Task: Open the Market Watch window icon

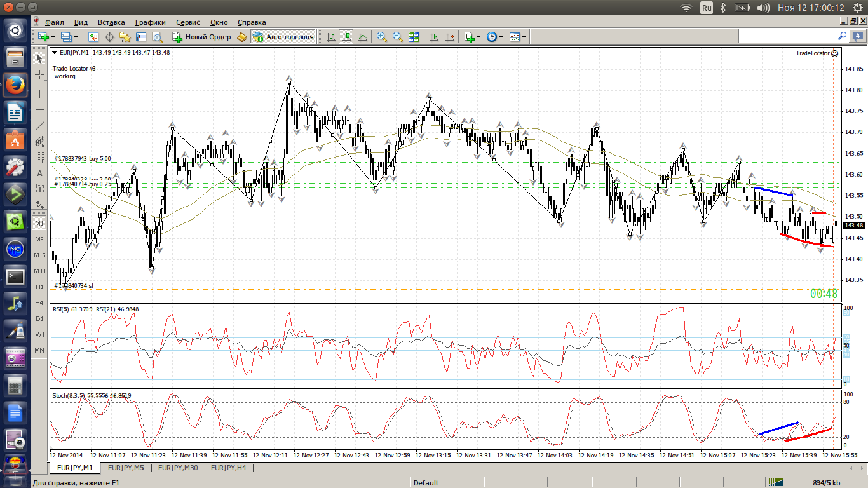Action: pyautogui.click(x=93, y=37)
